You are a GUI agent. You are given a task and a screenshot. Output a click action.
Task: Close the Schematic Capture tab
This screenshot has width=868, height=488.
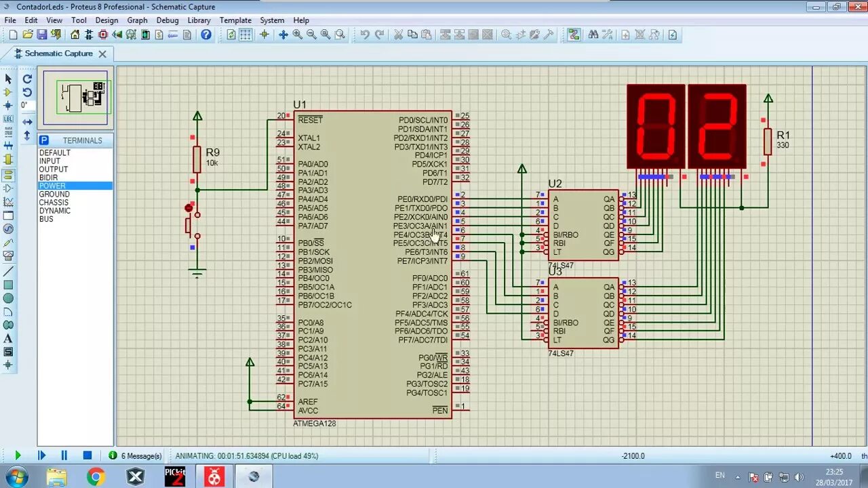pos(102,54)
